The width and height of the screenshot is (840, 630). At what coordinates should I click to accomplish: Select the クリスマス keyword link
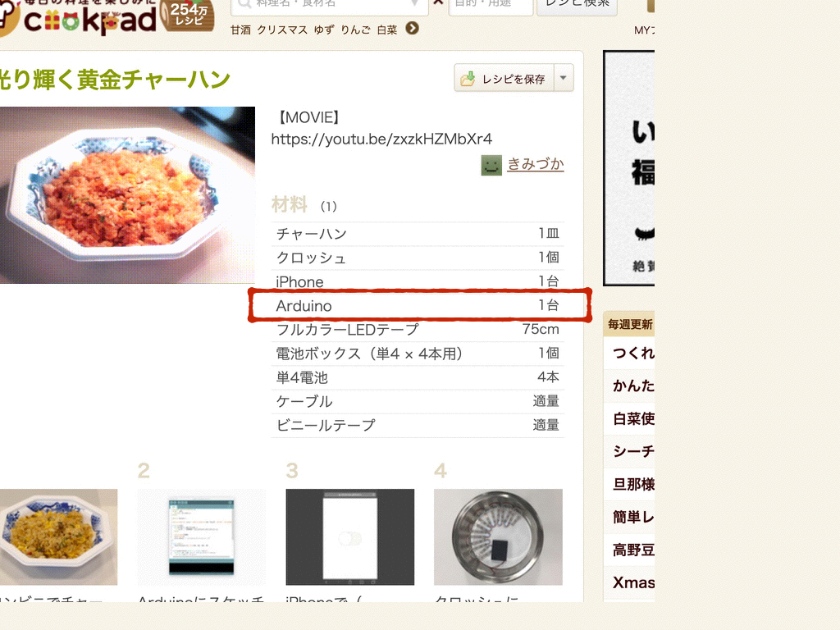click(282, 30)
